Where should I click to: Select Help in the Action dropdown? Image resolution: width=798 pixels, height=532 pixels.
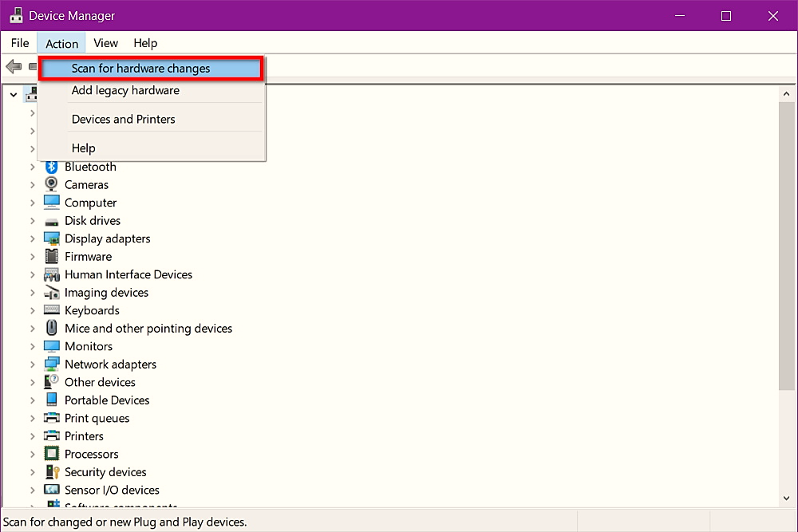point(152,148)
